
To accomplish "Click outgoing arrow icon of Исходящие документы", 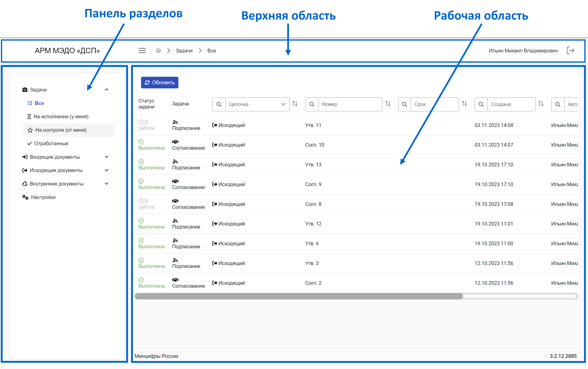I will pos(25,170).
